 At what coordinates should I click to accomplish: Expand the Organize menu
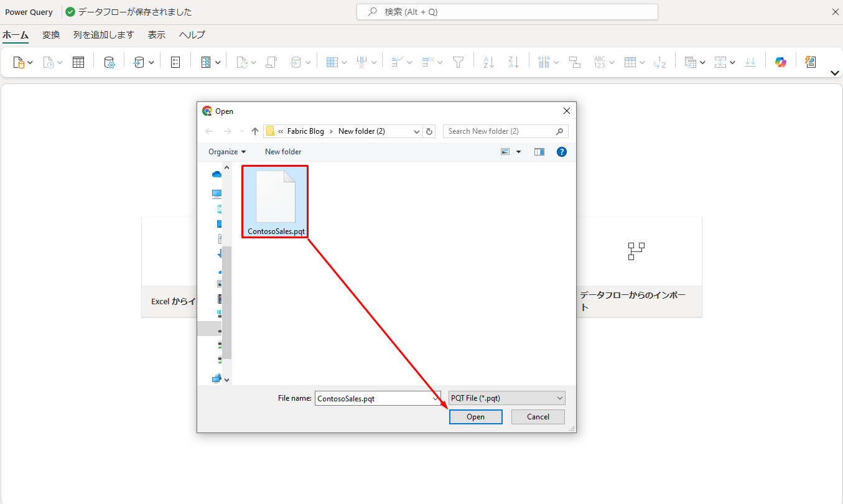tap(227, 152)
